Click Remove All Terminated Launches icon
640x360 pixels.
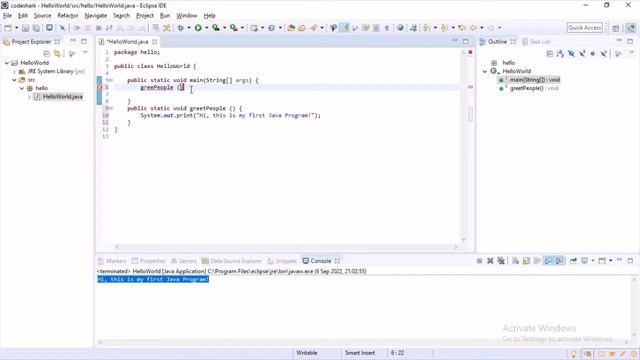point(501,261)
